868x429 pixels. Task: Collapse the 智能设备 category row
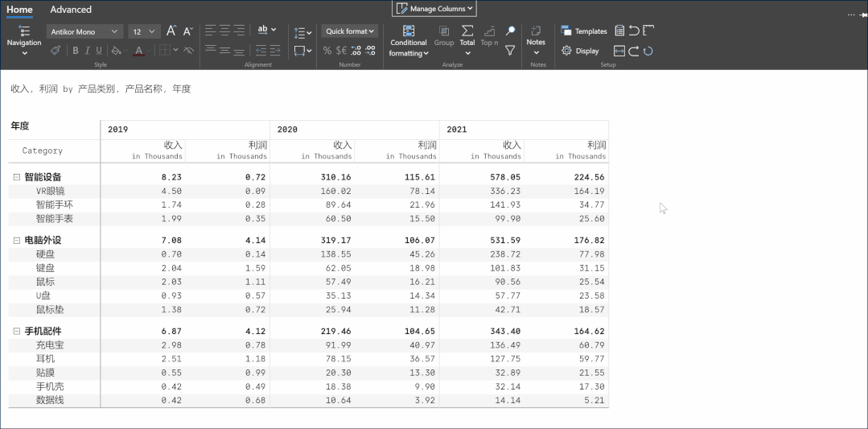pos(17,177)
